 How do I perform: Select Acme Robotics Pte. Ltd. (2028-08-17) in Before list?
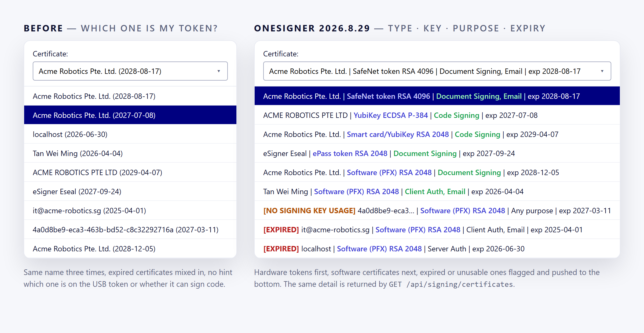click(130, 96)
